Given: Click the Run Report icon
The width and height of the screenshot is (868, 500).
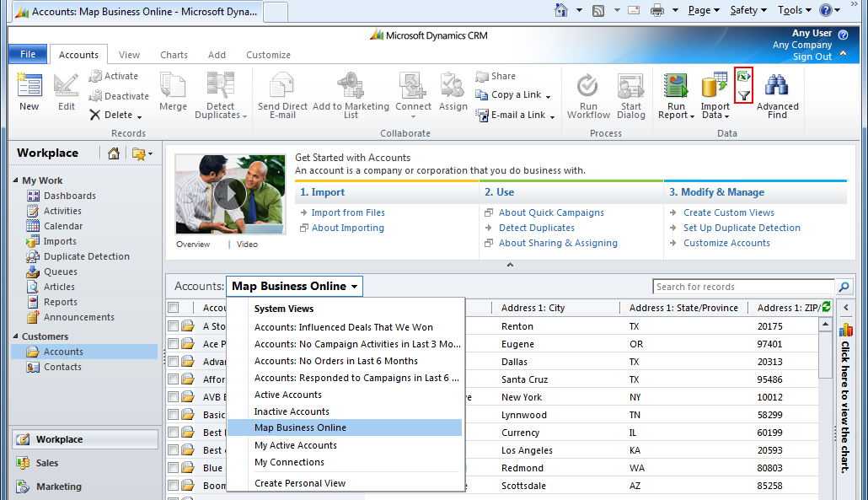Looking at the screenshot, I should pyautogui.click(x=676, y=86).
